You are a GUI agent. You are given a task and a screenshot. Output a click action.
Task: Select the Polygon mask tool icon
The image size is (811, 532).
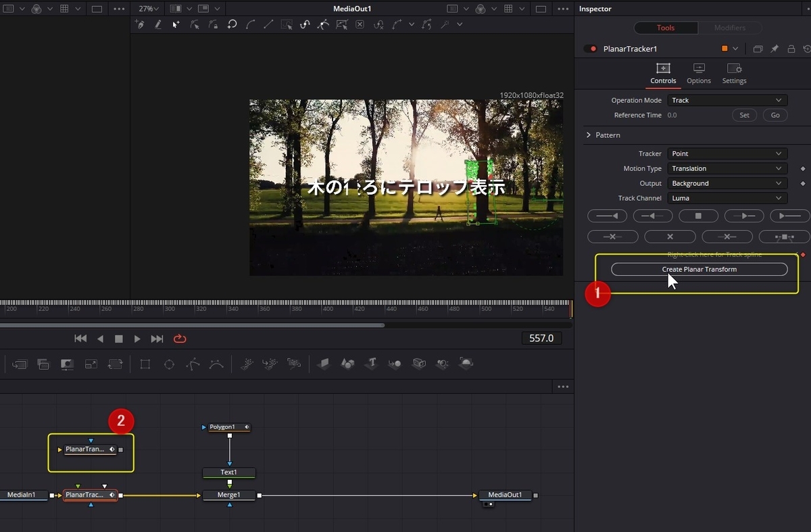193,364
